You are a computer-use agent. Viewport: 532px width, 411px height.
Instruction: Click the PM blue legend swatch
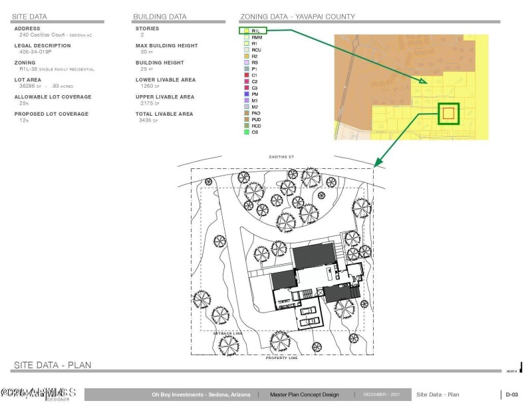(246, 94)
